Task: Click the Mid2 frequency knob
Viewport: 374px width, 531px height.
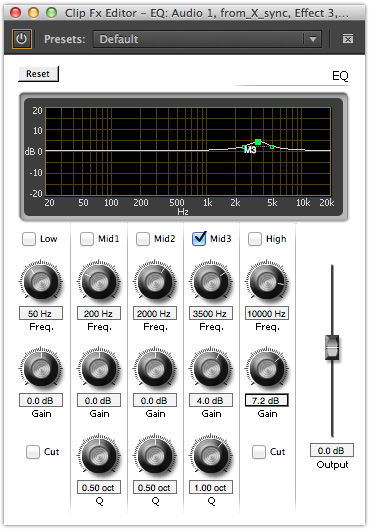Action: (155, 281)
